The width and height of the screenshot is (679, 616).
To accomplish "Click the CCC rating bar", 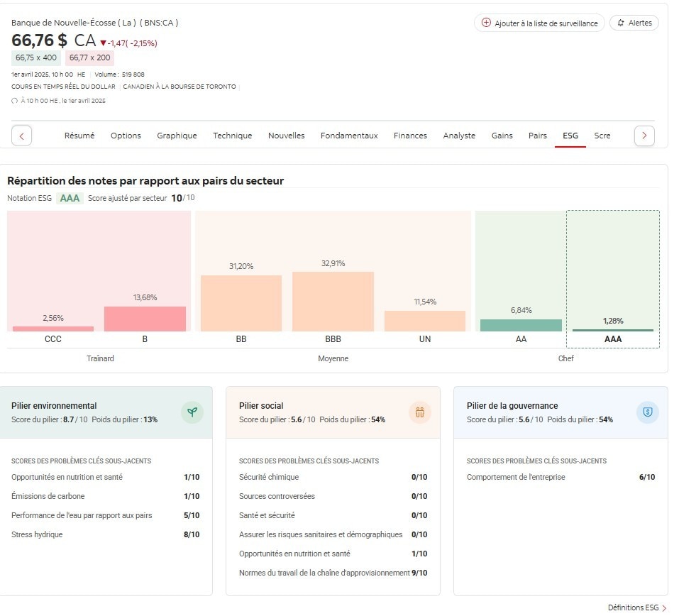I will pyautogui.click(x=53, y=329).
